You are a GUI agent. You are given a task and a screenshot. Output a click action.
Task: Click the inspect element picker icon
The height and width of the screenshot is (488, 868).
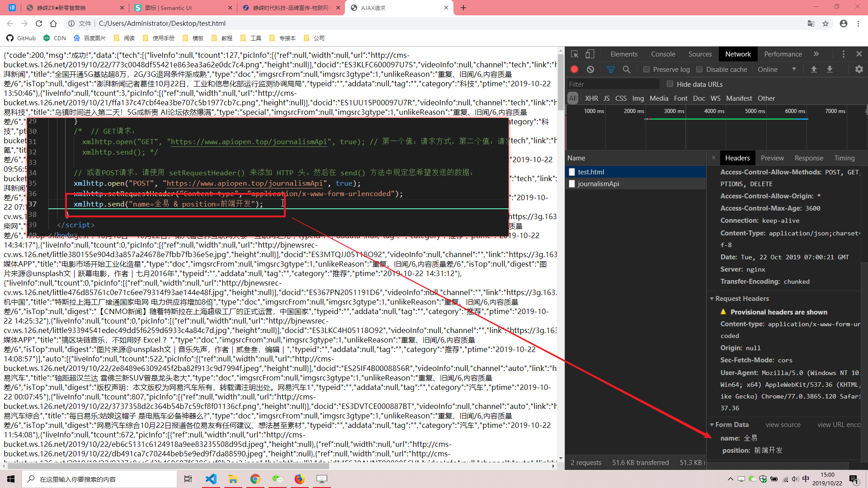pyautogui.click(x=575, y=54)
